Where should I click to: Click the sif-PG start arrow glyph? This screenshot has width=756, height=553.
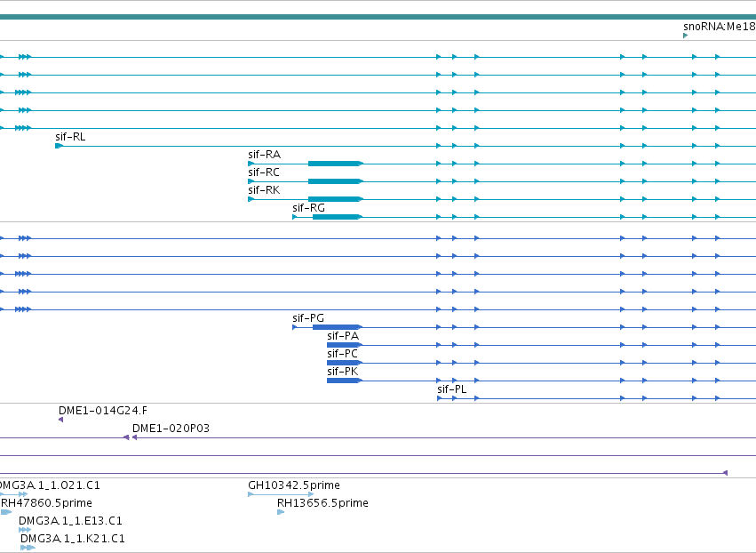point(295,327)
